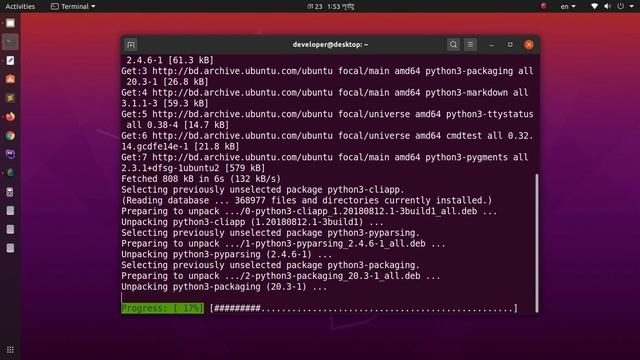
Task: Open Ubuntu Software from the dock
Action: (x=10, y=79)
